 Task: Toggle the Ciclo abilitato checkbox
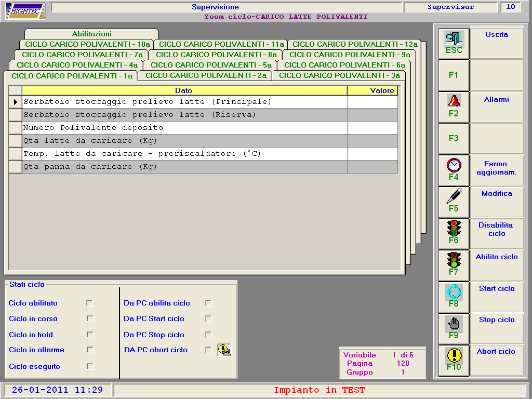click(x=89, y=303)
